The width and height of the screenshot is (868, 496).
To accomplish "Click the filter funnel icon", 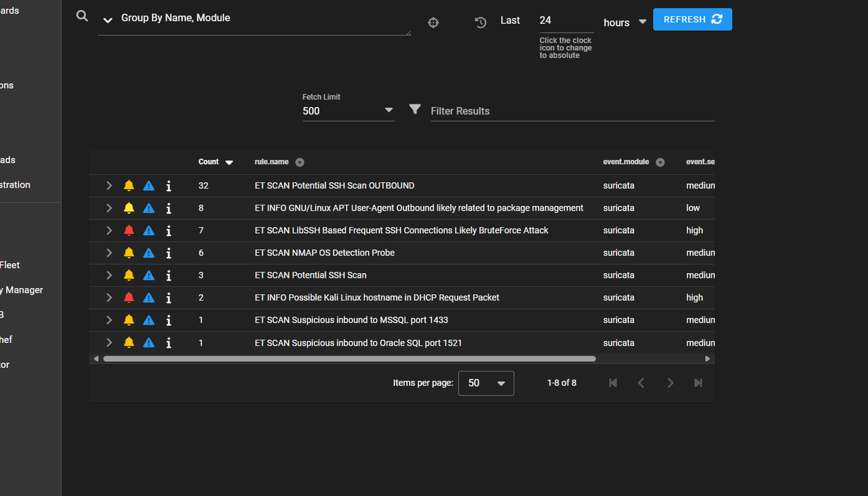I will pyautogui.click(x=415, y=109).
